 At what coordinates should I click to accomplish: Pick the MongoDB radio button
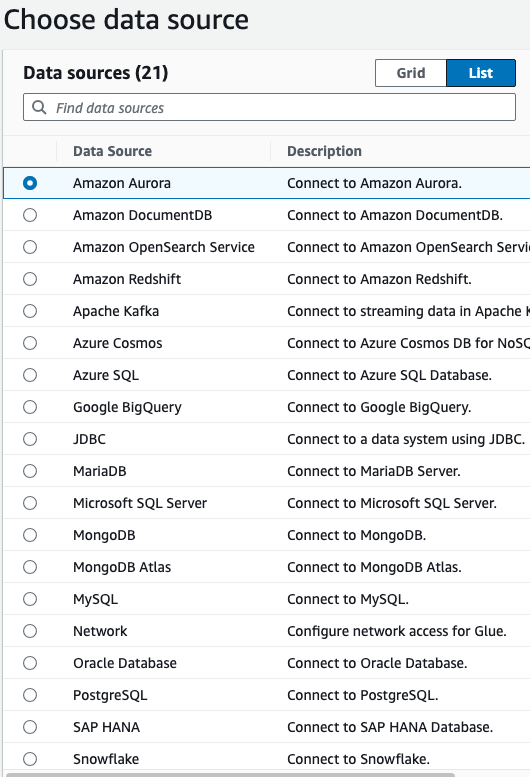[30, 535]
